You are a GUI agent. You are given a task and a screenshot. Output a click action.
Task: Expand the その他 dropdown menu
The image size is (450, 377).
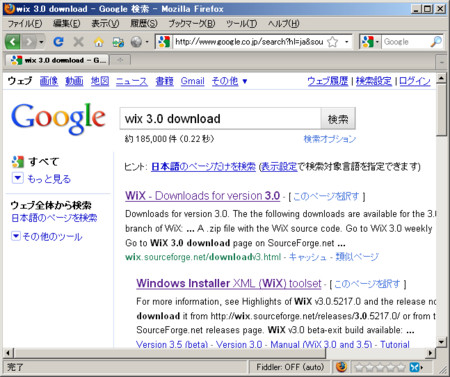[229, 81]
